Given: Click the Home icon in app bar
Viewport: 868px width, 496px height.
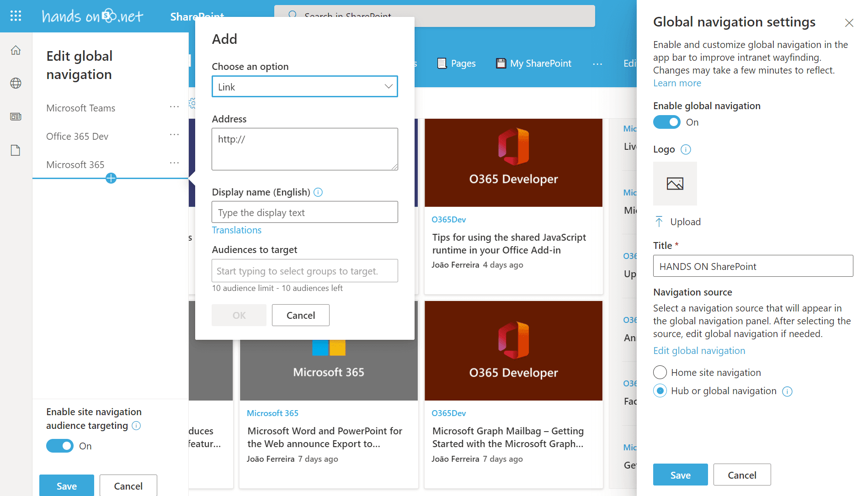Looking at the screenshot, I should click(x=16, y=50).
